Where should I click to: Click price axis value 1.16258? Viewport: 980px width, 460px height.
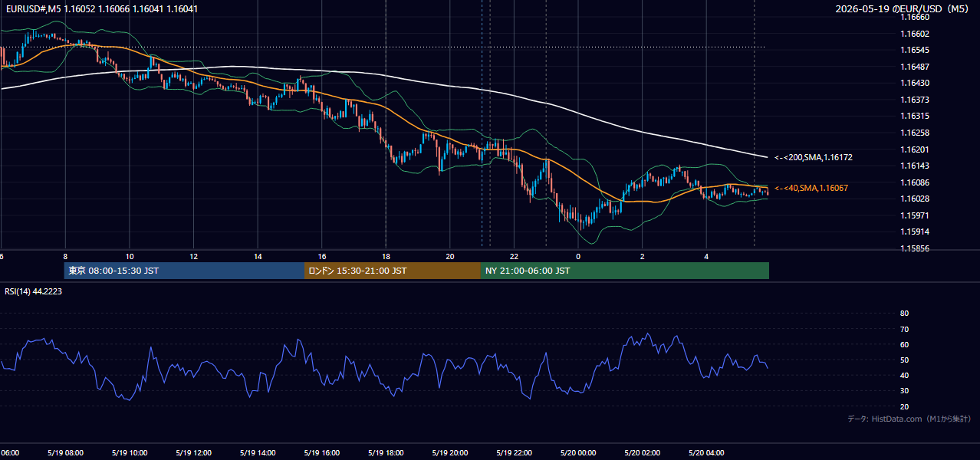915,133
